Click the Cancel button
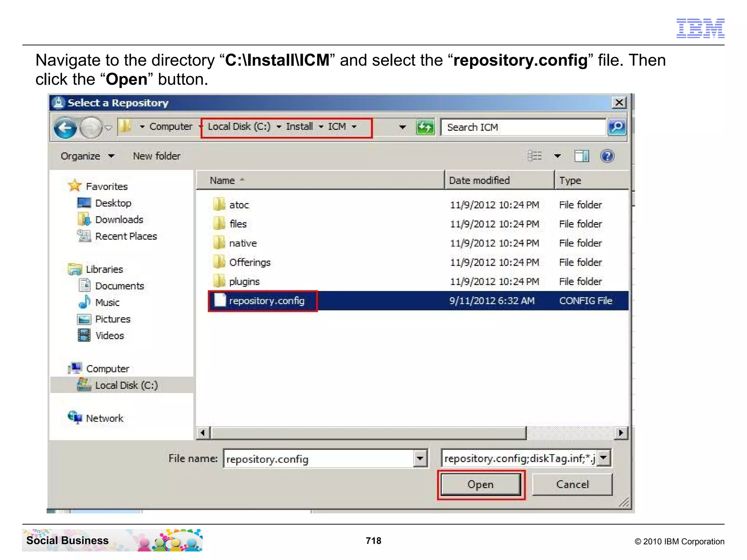Screen dimensions: 747x560 572,485
